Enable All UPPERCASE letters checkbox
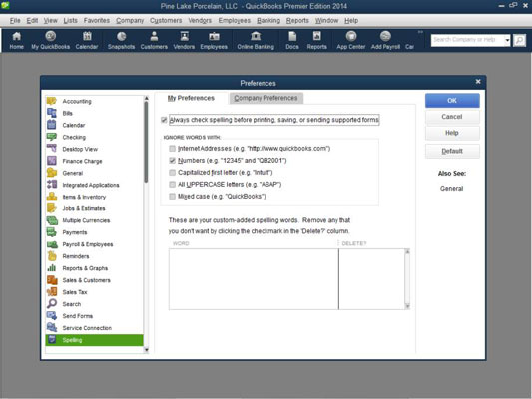Screen dimensions: 532x399 pyautogui.click(x=173, y=185)
